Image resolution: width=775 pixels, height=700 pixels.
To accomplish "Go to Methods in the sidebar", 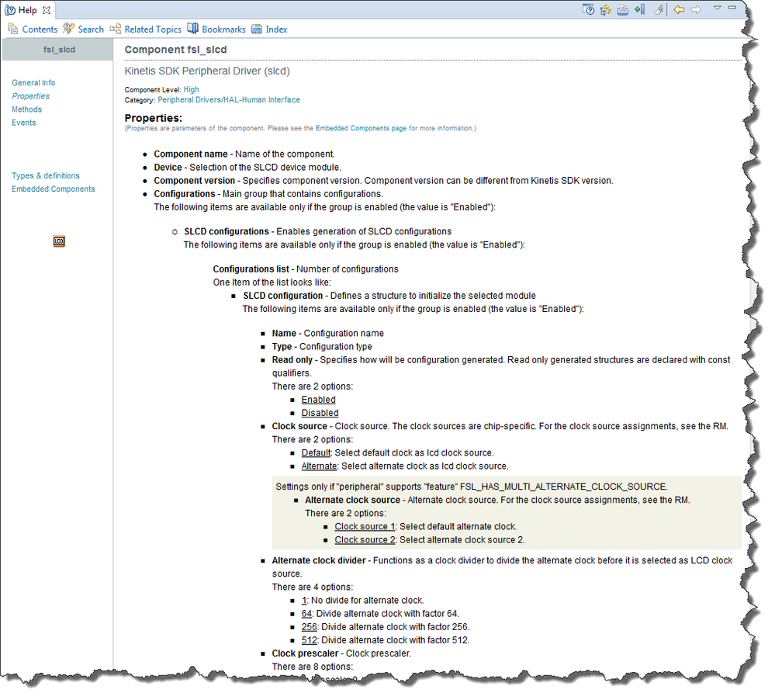I will point(26,109).
